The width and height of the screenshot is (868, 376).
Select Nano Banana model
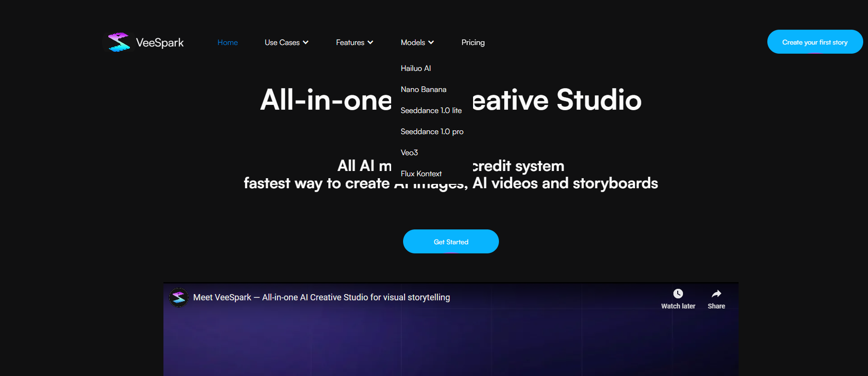coord(424,90)
